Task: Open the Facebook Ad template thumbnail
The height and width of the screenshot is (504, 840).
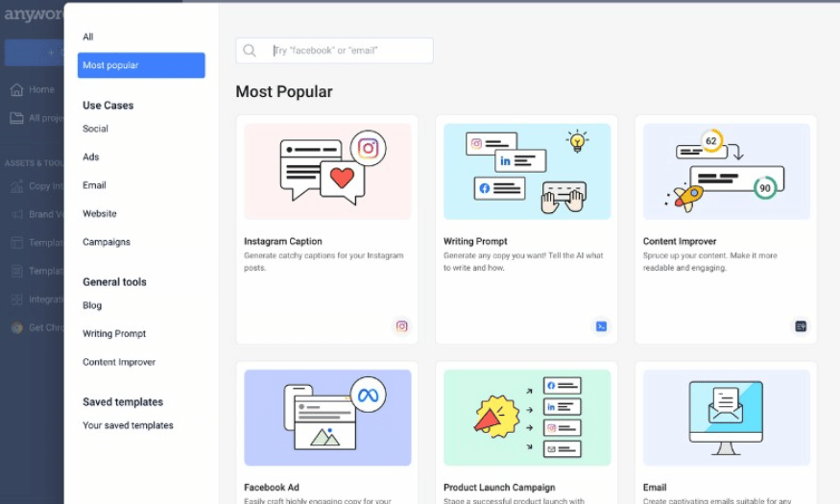Action: (x=327, y=418)
